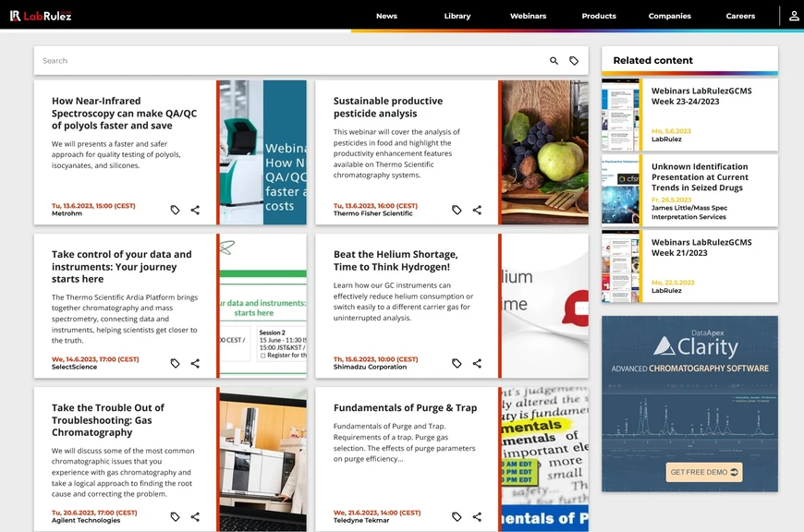The image size is (804, 532).
Task: Click into the Search input field
Action: tap(292, 60)
